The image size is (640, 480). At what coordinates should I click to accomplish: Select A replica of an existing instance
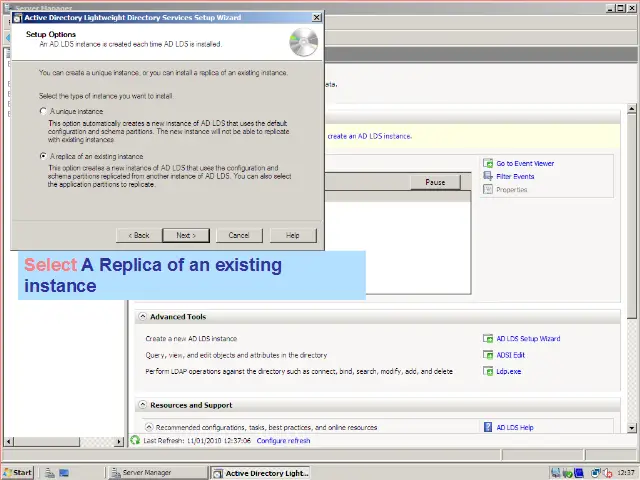43,156
